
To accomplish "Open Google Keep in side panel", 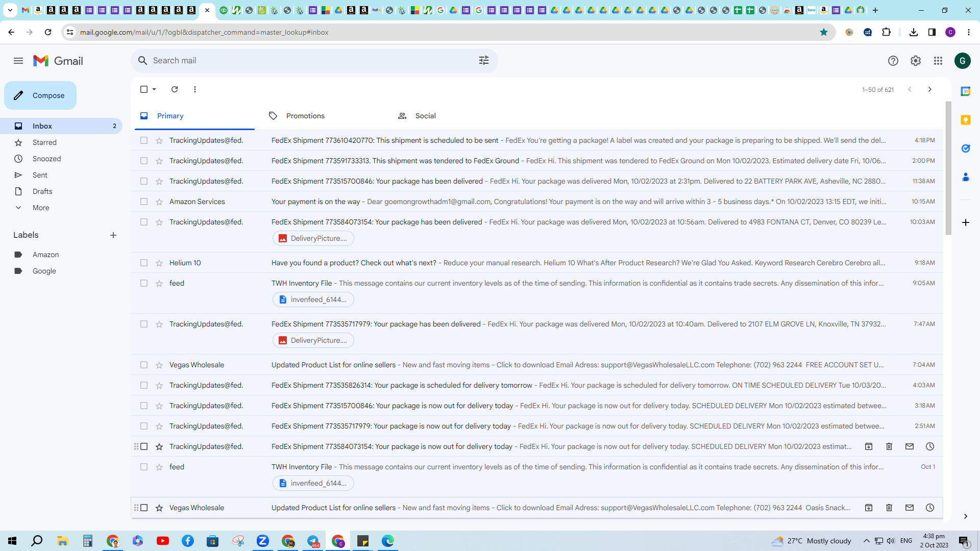I will pyautogui.click(x=966, y=120).
